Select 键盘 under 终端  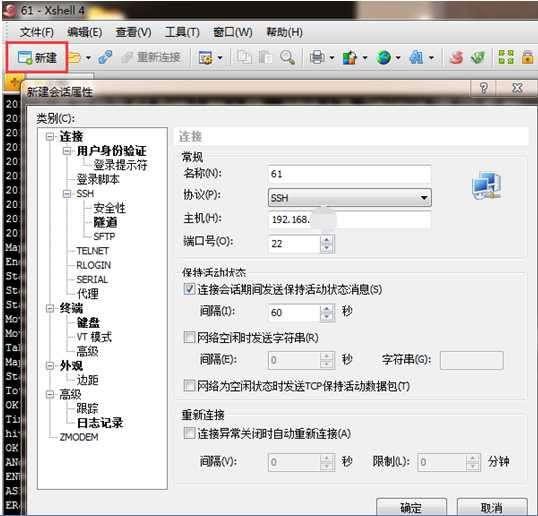(x=88, y=323)
